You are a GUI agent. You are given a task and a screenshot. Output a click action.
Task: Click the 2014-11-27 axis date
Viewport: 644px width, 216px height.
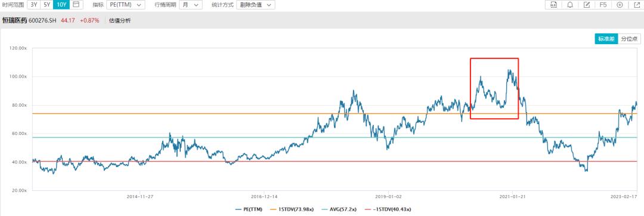pos(140,197)
